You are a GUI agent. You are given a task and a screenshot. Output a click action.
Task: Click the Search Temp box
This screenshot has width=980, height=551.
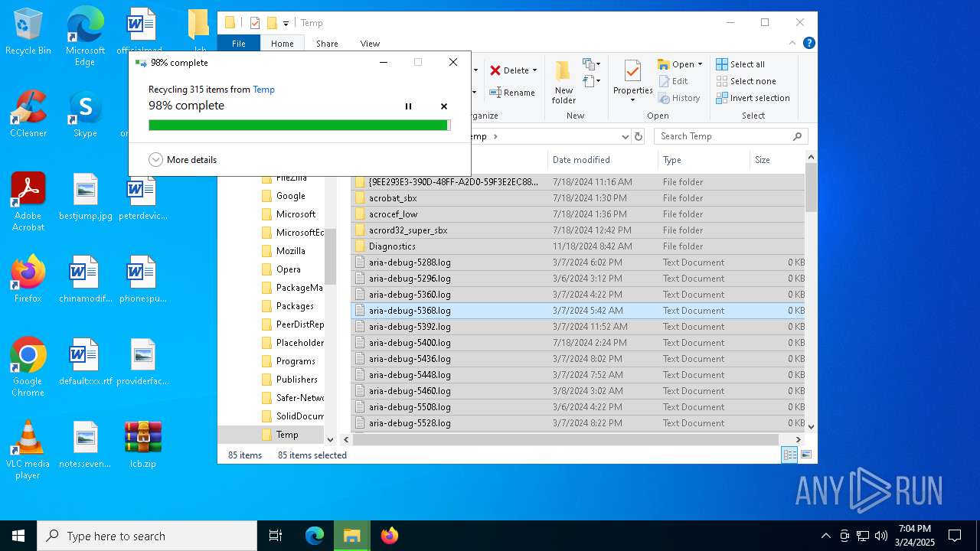730,136
